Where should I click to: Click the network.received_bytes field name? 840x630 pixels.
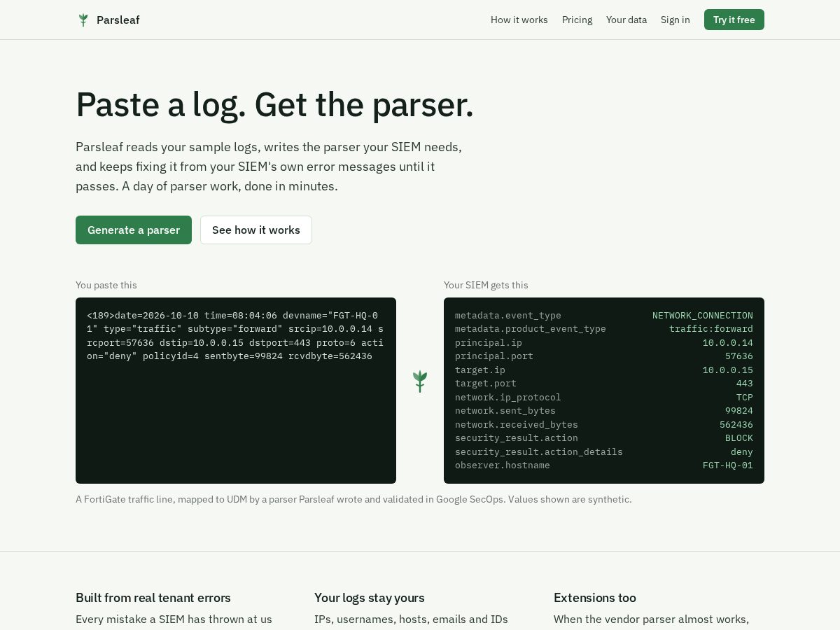517,425
